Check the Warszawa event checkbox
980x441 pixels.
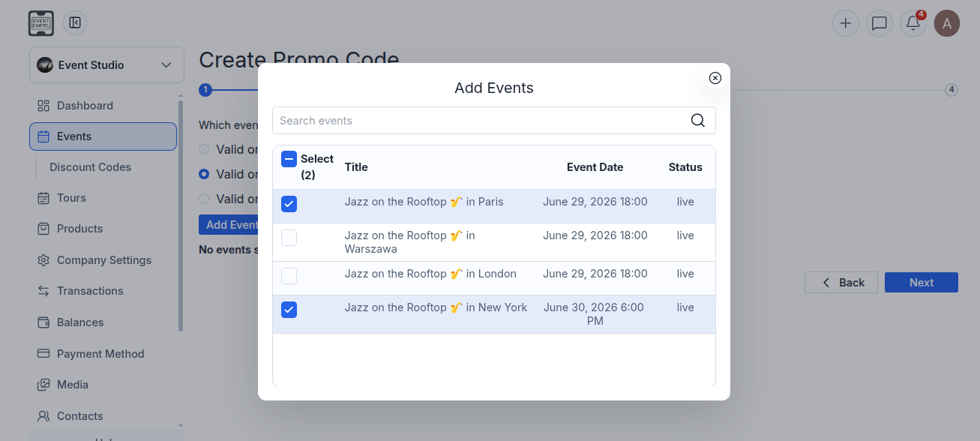coord(289,238)
